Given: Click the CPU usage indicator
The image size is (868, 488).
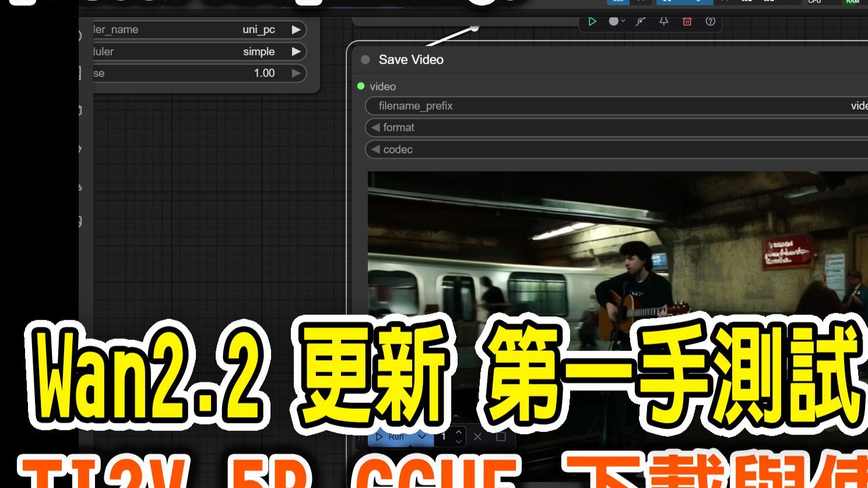Looking at the screenshot, I should [x=814, y=2].
